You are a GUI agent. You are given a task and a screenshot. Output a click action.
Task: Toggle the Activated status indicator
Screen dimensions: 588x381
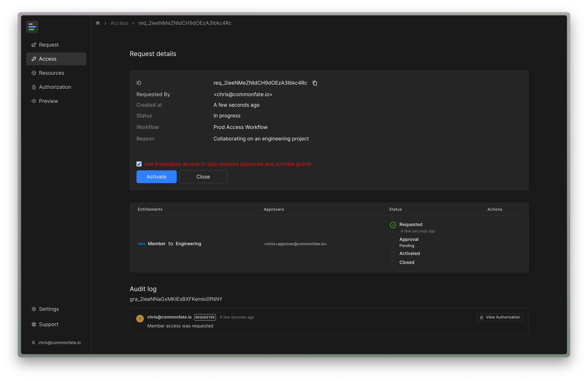click(393, 253)
